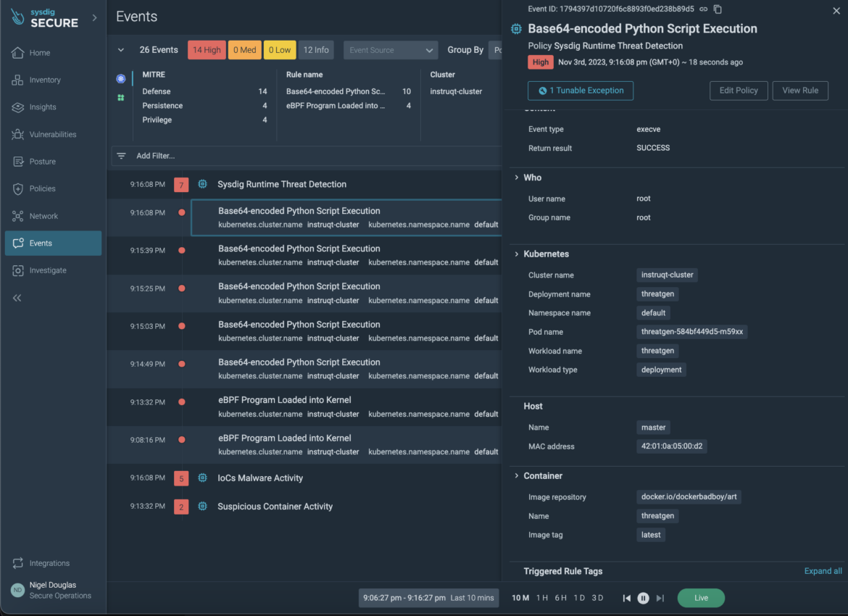Click the View Rule button
The image size is (848, 616).
click(800, 91)
